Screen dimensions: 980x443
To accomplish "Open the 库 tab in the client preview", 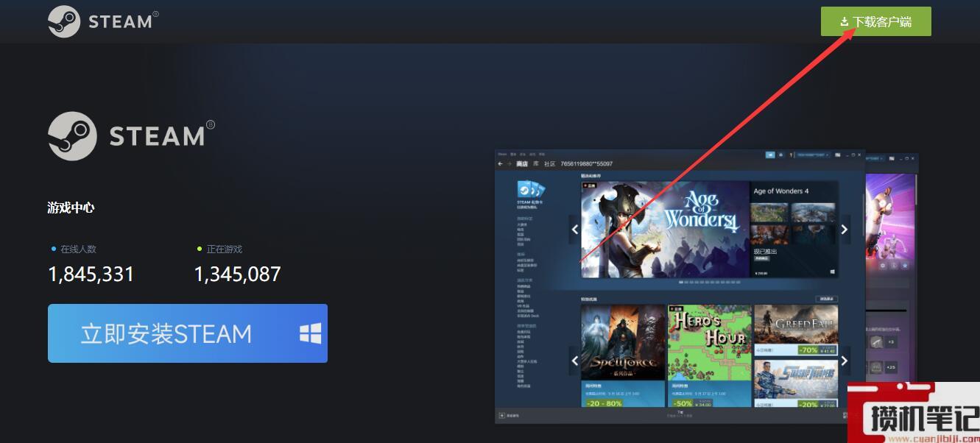I will [535, 163].
